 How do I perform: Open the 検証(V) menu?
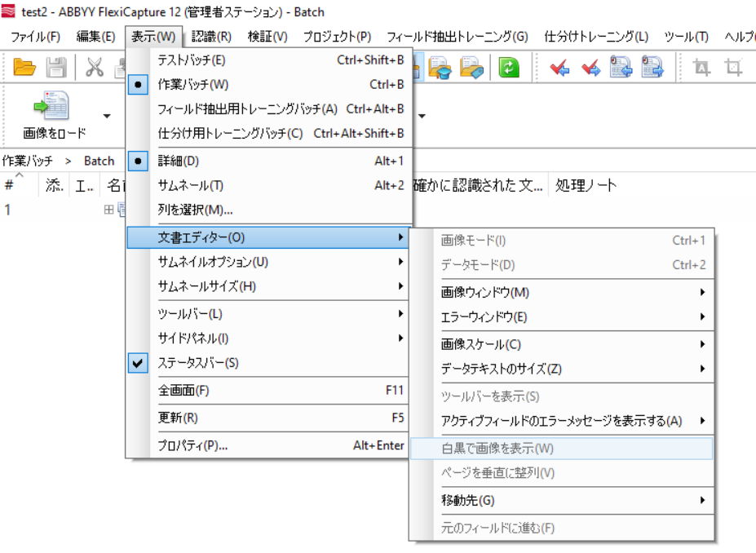(x=267, y=37)
